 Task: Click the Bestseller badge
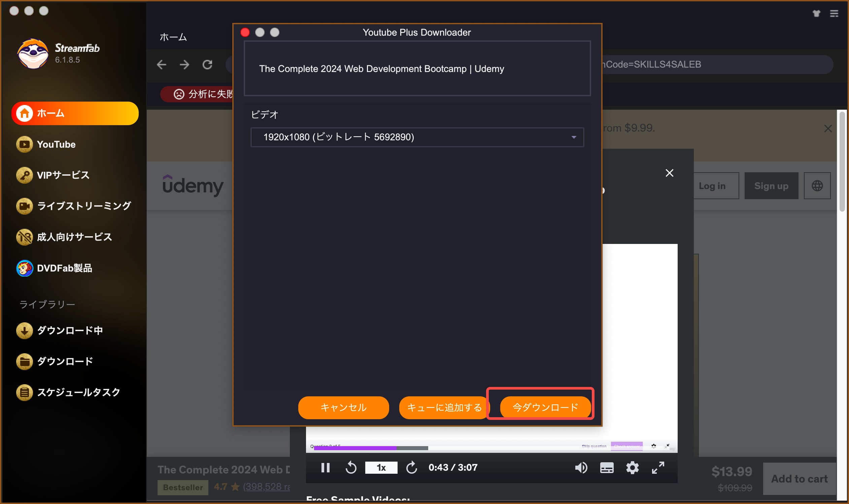coord(183,488)
